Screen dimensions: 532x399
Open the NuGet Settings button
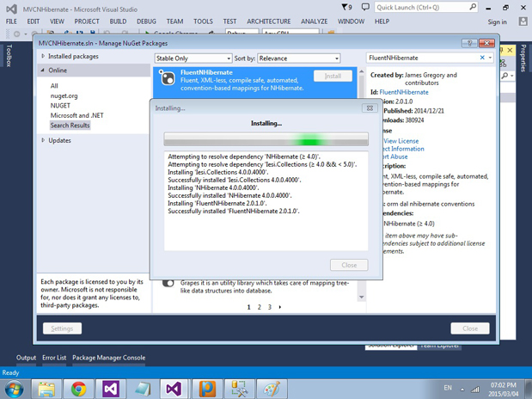pos(62,328)
